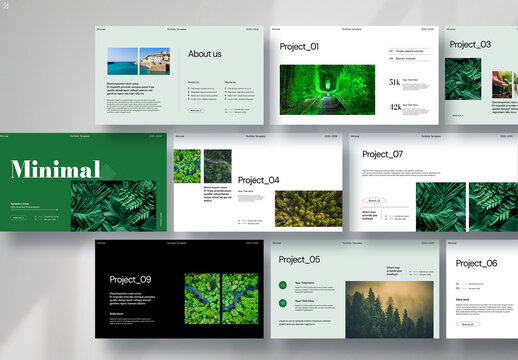Open the yellow-green treetops photo on Project_04 slide
Image resolution: width=518 pixels, height=360 pixels.
(308, 209)
